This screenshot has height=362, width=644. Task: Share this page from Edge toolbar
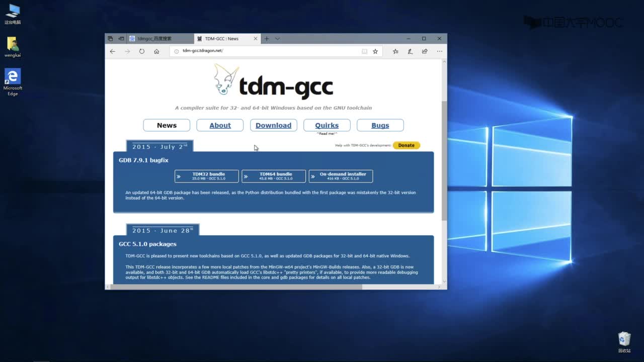point(425,51)
